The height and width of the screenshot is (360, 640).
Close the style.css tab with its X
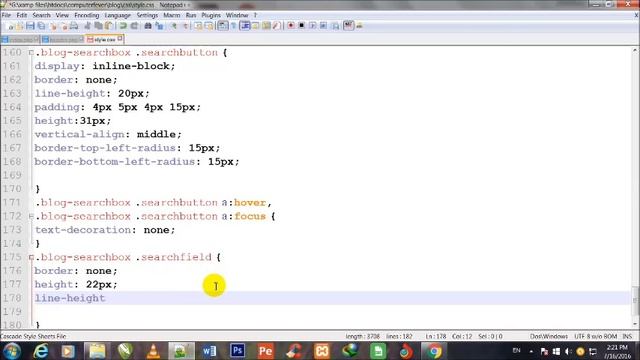[x=120, y=39]
